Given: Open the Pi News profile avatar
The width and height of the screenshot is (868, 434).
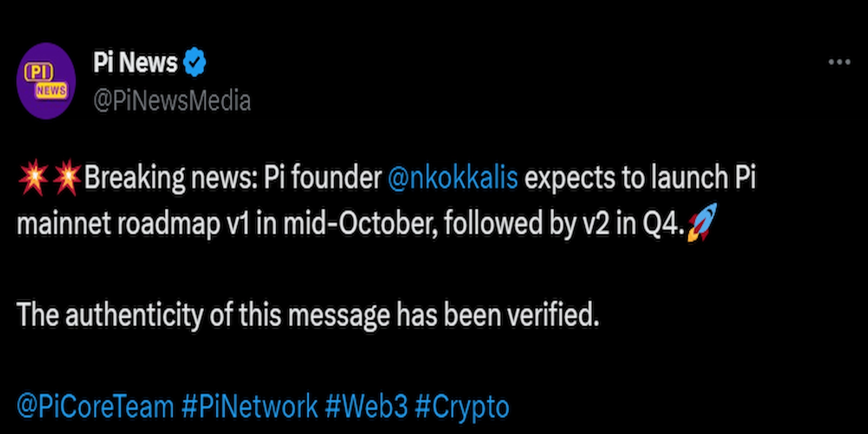Looking at the screenshot, I should point(46,81).
